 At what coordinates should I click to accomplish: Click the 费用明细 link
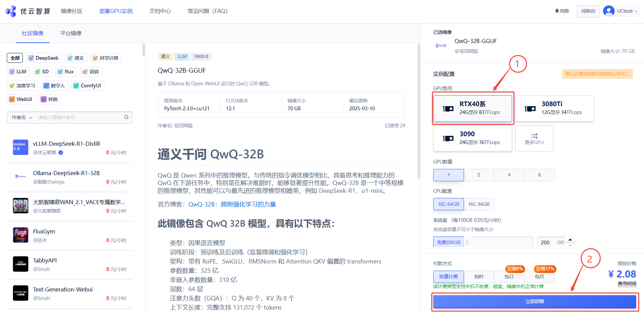tap(627, 284)
